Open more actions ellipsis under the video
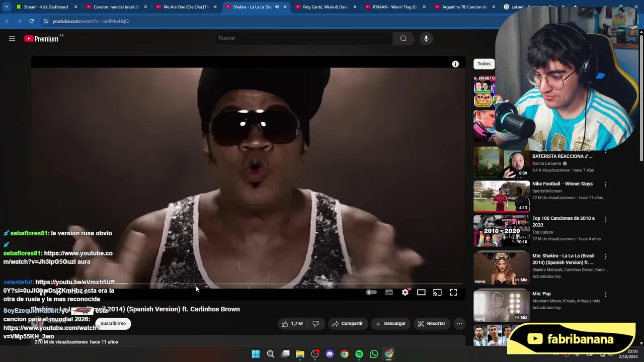 459,324
